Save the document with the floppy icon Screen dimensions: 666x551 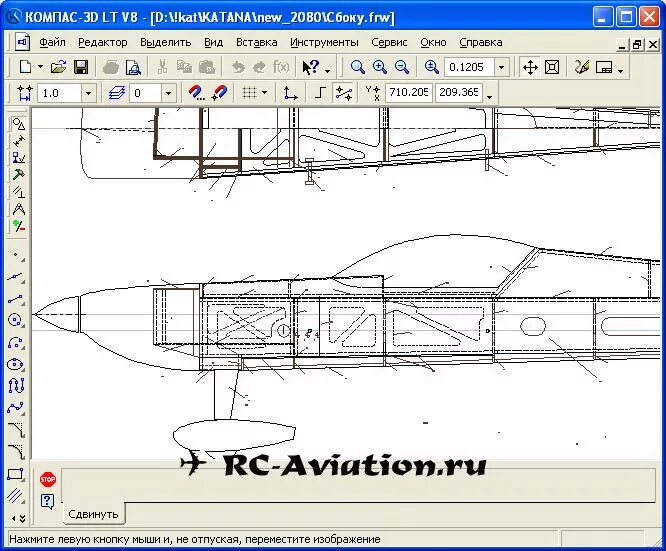pyautogui.click(x=81, y=67)
